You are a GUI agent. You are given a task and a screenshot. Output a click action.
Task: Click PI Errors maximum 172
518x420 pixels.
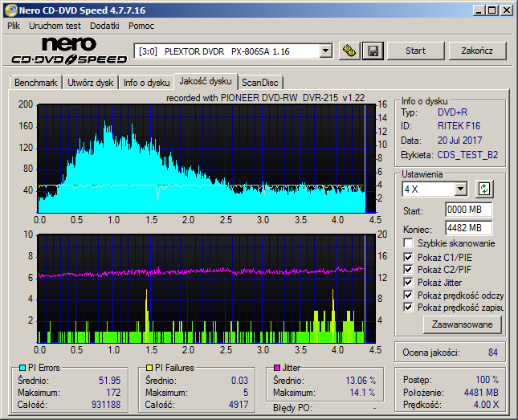click(113, 393)
